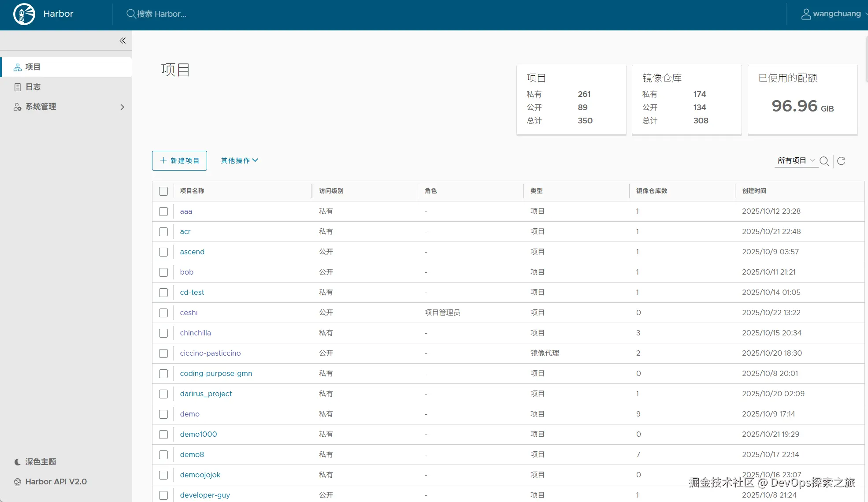Click the 日志 logs icon in sidebar
Image resolution: width=868 pixels, height=502 pixels.
17,87
